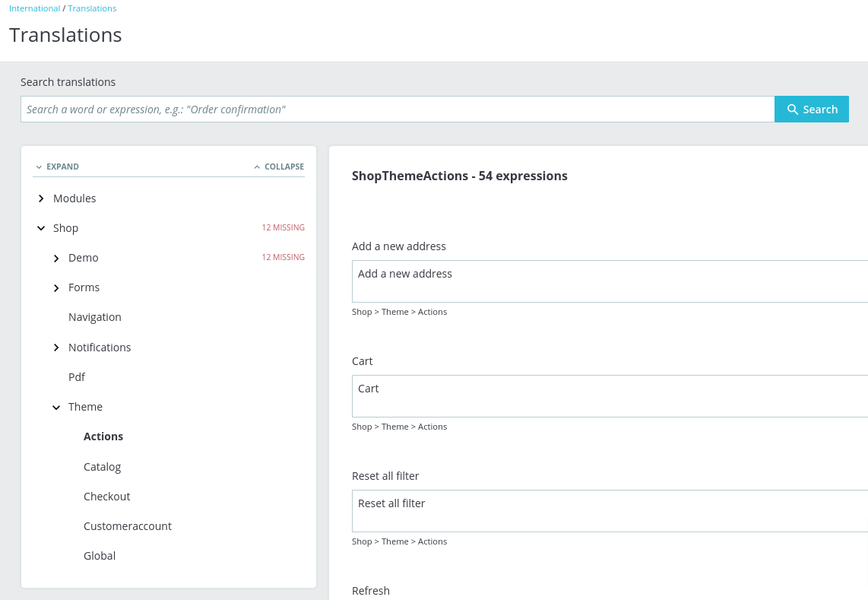Open the Catalog translations section
868x600 pixels.
click(102, 466)
